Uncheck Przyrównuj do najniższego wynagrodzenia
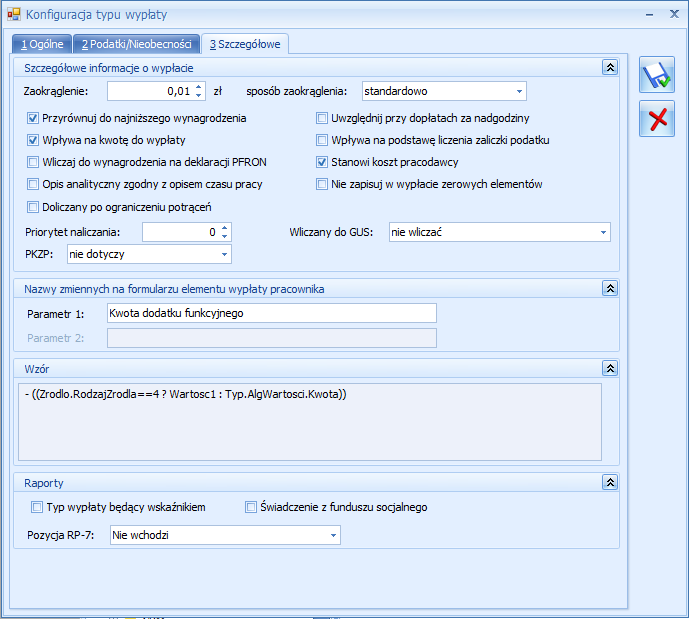 (33, 118)
